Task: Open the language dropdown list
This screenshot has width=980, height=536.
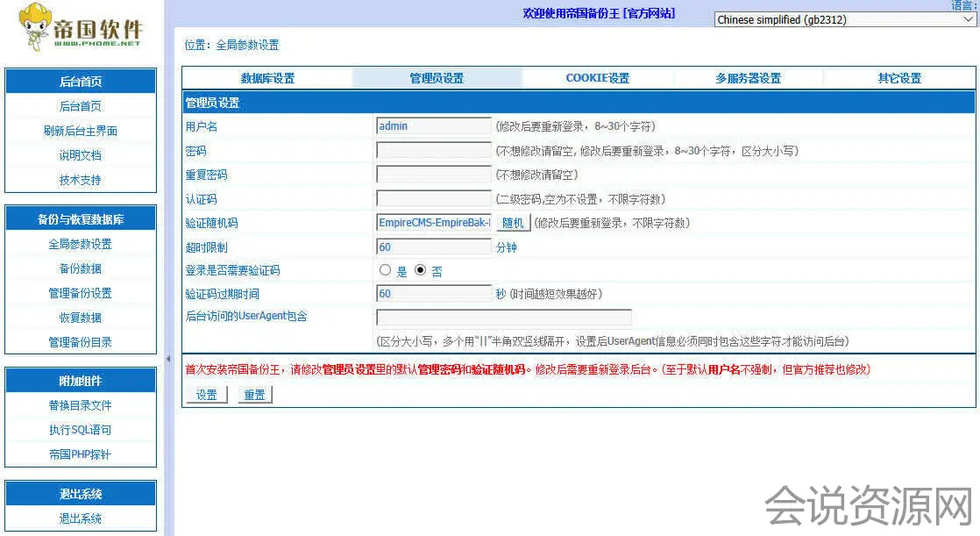Action: [x=845, y=19]
